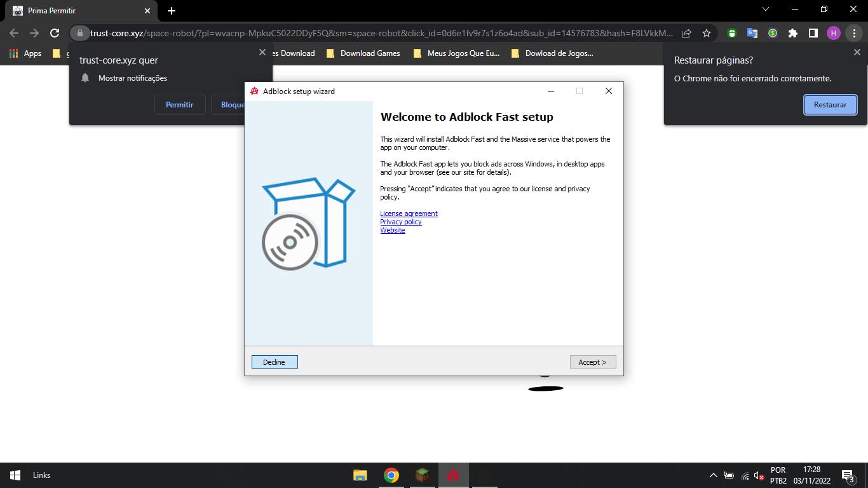The width and height of the screenshot is (868, 488).
Task: Open File Explorer from the taskbar
Action: (x=360, y=475)
